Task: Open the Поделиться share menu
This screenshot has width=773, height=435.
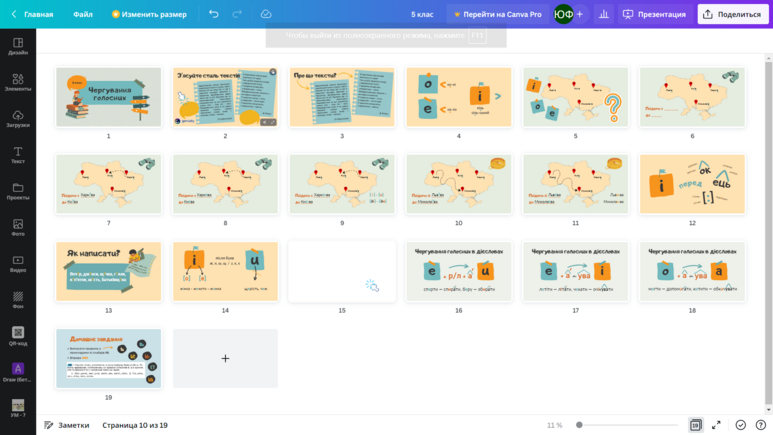Action: click(733, 14)
